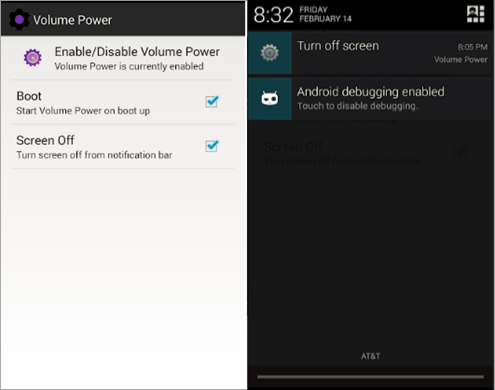Click the 8:32 clock in notification header
The width and height of the screenshot is (495, 390).
tap(273, 15)
